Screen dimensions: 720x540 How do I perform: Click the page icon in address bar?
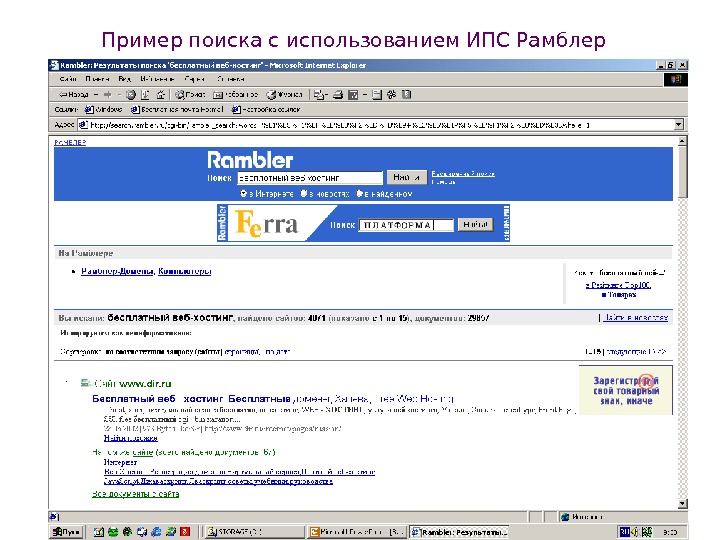(x=83, y=125)
